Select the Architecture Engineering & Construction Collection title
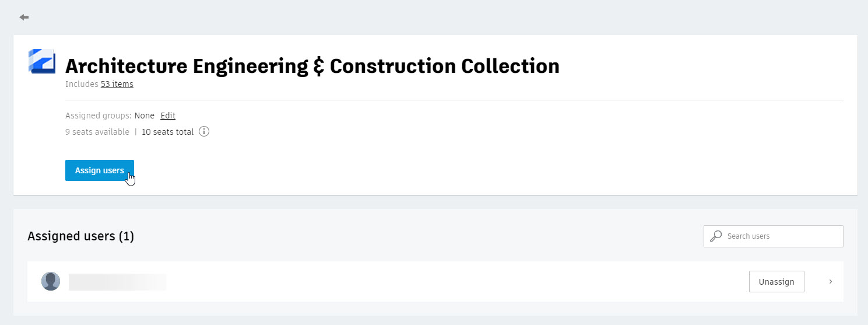 [x=312, y=66]
